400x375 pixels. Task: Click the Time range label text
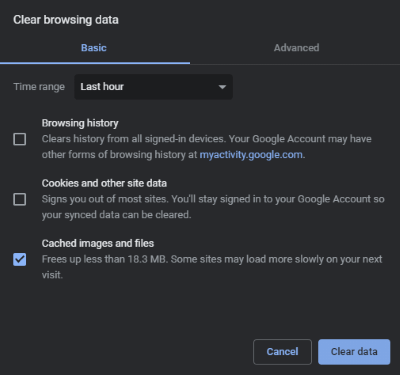pyautogui.click(x=39, y=87)
